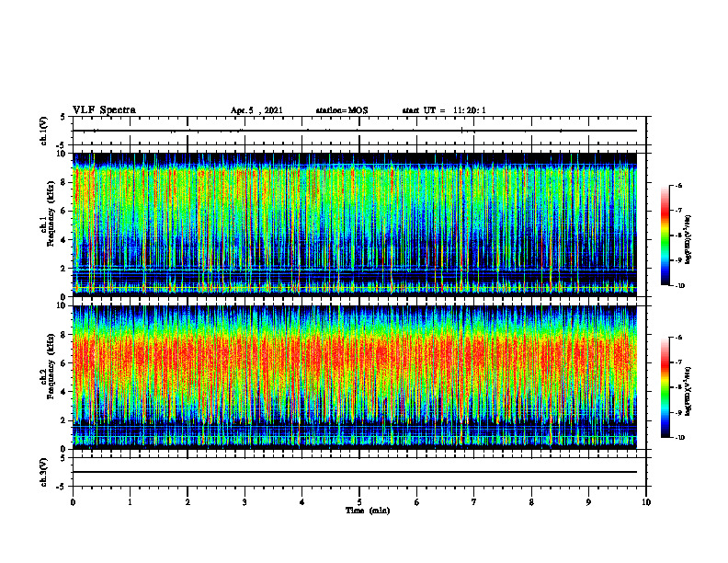Screen dimensions: 728x563
Task: Click time axis tick label '1'
Action: pos(130,502)
